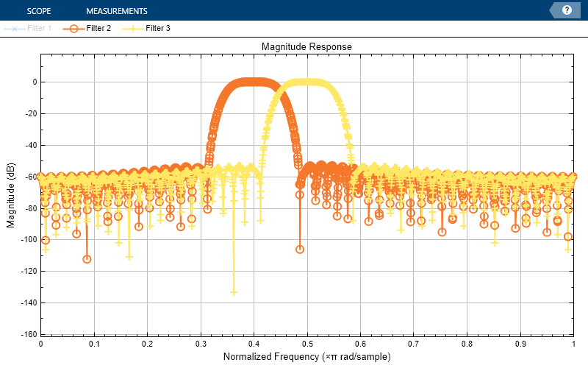Toggle Filter 3 visibility in legend

click(146, 28)
